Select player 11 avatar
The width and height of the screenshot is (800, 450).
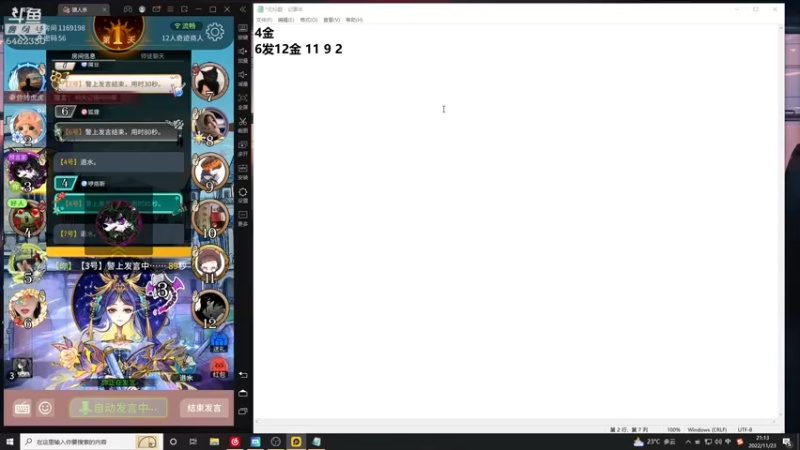(210, 263)
